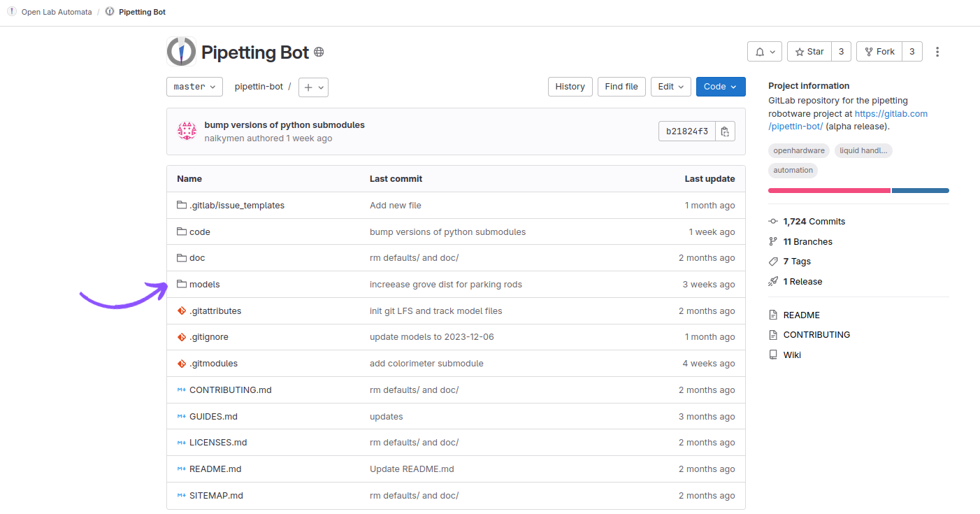Image resolution: width=980 pixels, height=514 pixels.
Task: Select the liquid handl... topic tag
Action: pyautogui.click(x=864, y=150)
